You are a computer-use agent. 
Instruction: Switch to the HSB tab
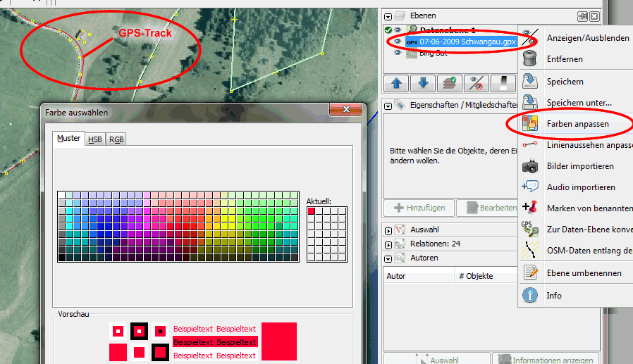[94, 139]
